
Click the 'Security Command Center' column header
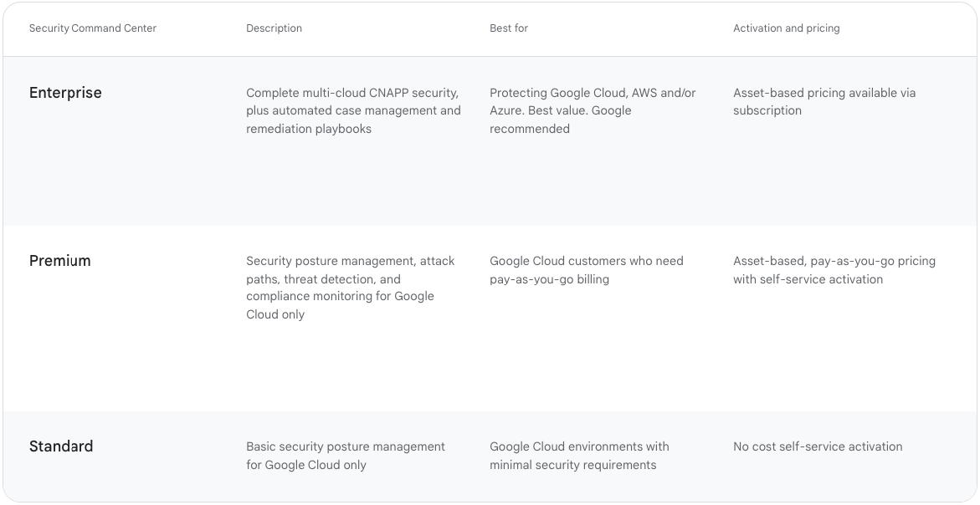(x=93, y=28)
